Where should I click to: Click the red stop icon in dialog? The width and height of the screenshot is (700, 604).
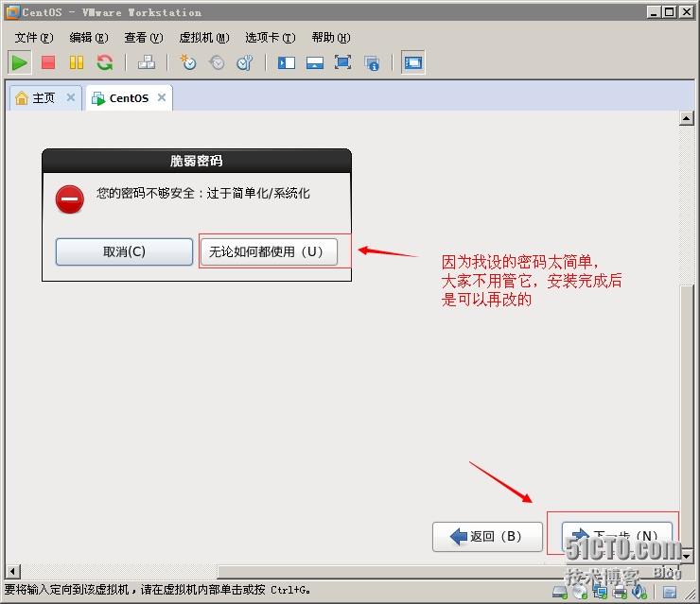click(x=70, y=199)
